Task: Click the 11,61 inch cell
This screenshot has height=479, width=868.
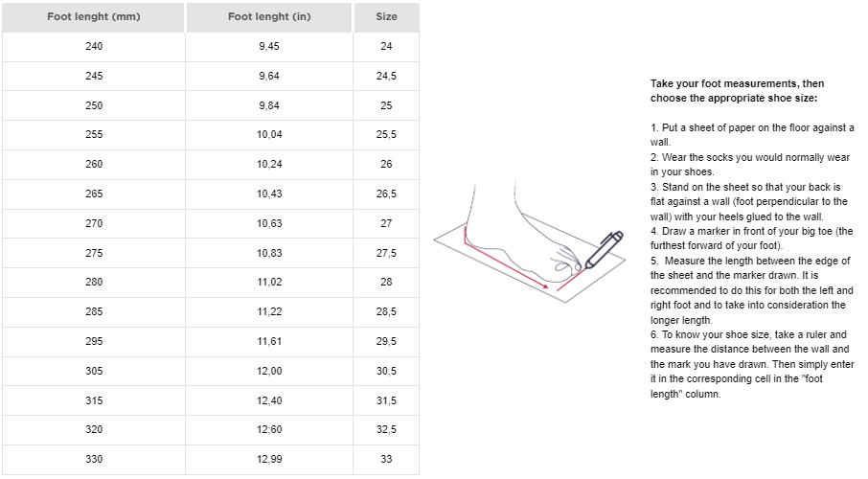Action: click(x=269, y=342)
